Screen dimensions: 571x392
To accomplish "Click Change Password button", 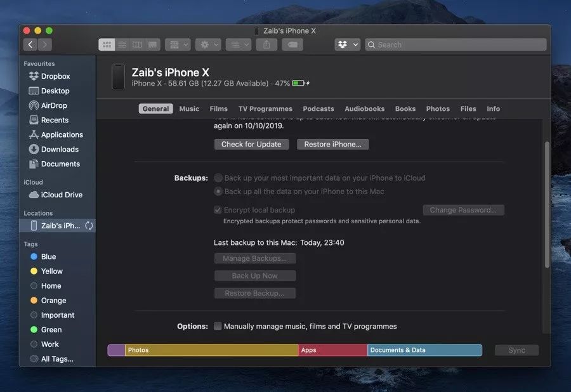I will click(463, 210).
